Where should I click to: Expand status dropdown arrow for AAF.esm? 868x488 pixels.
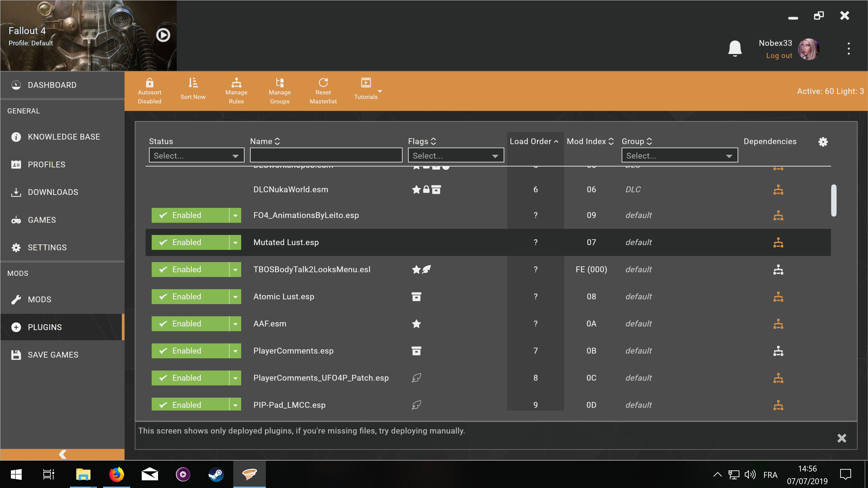(x=235, y=324)
